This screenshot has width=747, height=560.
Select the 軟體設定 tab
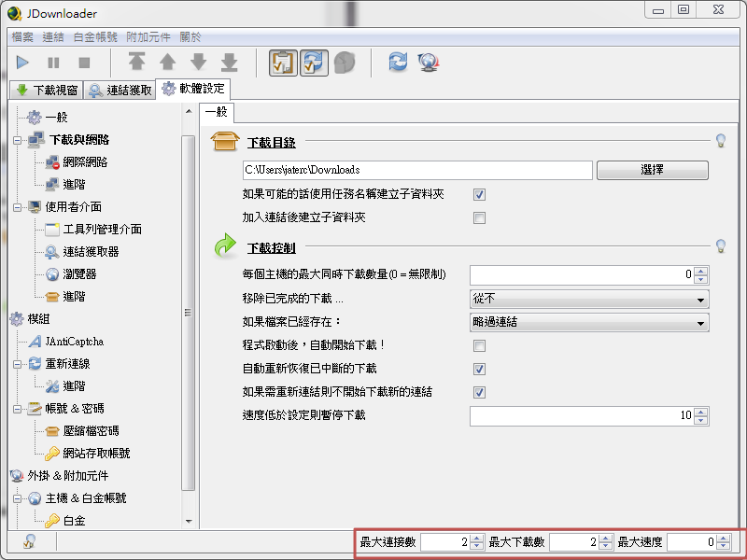pyautogui.click(x=193, y=89)
